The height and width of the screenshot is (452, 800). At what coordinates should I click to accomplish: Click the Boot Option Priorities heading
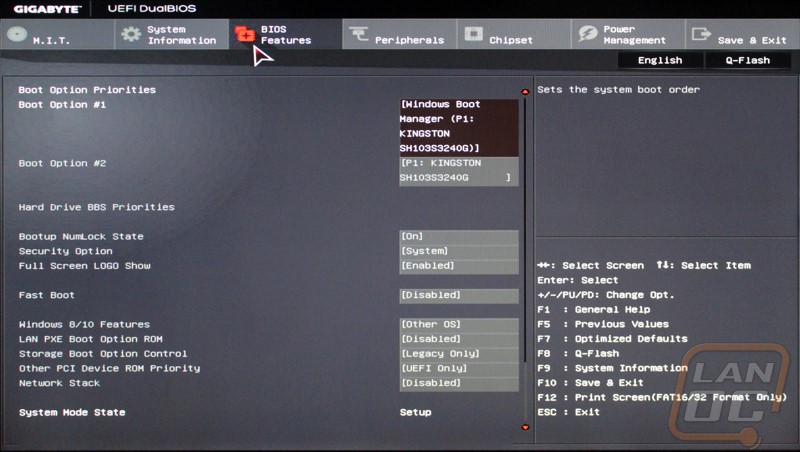point(87,90)
